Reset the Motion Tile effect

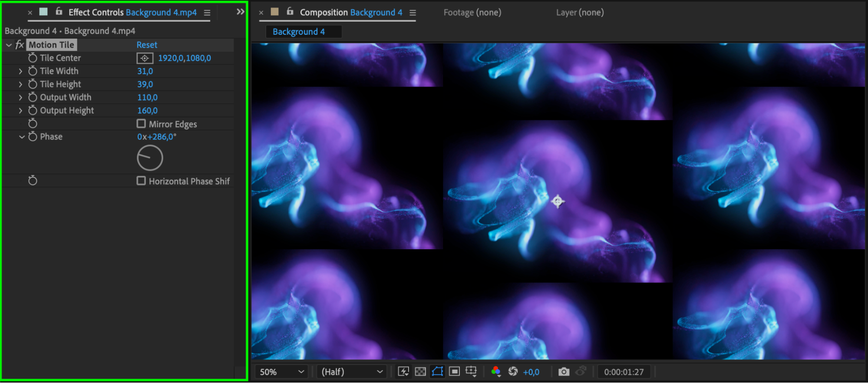147,45
